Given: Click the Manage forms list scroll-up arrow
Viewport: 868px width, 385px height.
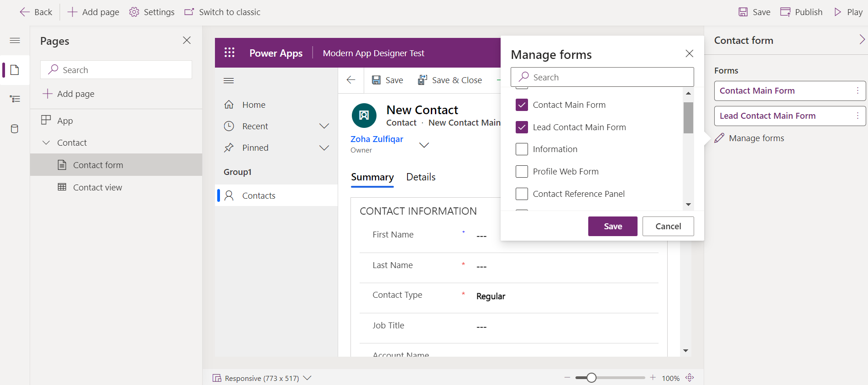Looking at the screenshot, I should pos(688,93).
